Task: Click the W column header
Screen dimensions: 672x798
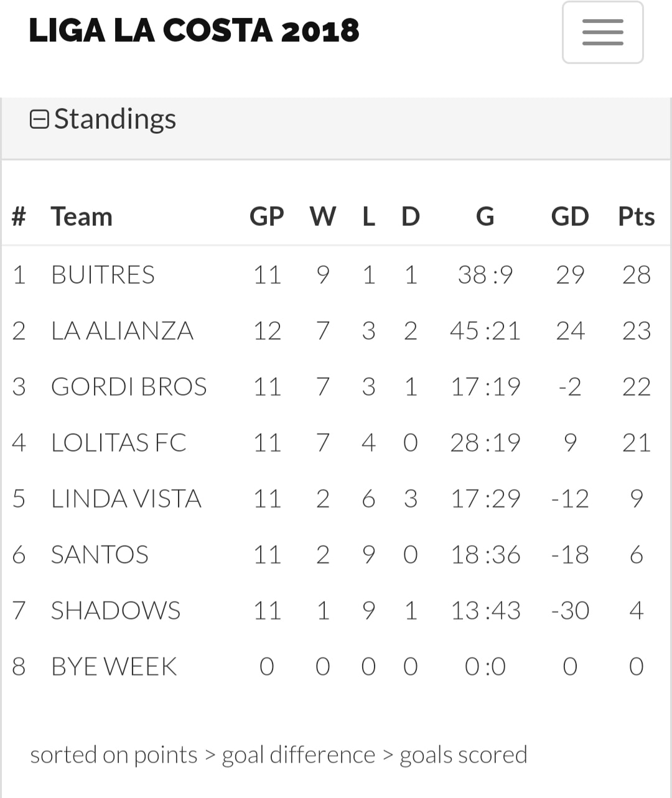Action: point(323,216)
